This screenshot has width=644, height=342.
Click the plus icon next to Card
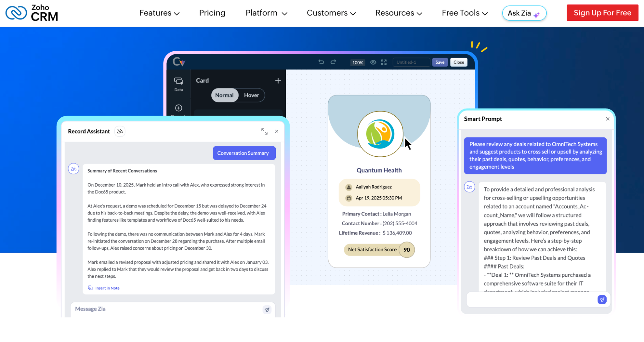278,80
